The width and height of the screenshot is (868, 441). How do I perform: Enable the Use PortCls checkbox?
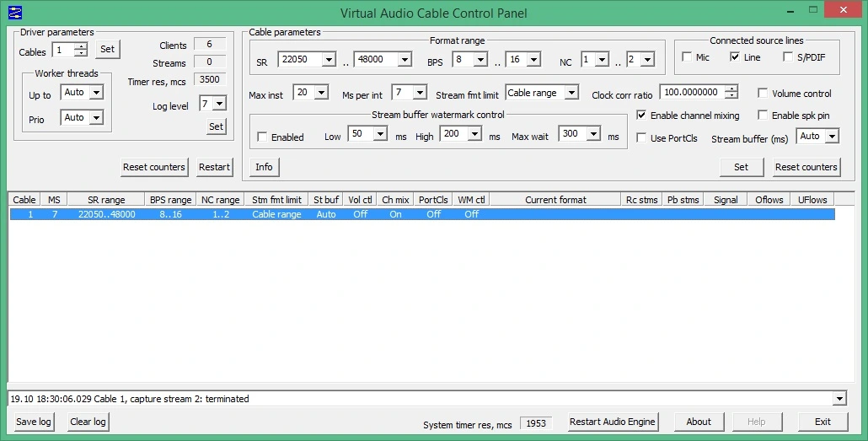(641, 138)
